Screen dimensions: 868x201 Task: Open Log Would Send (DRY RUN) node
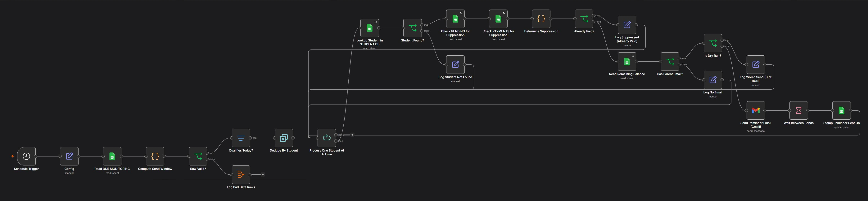coord(756,65)
